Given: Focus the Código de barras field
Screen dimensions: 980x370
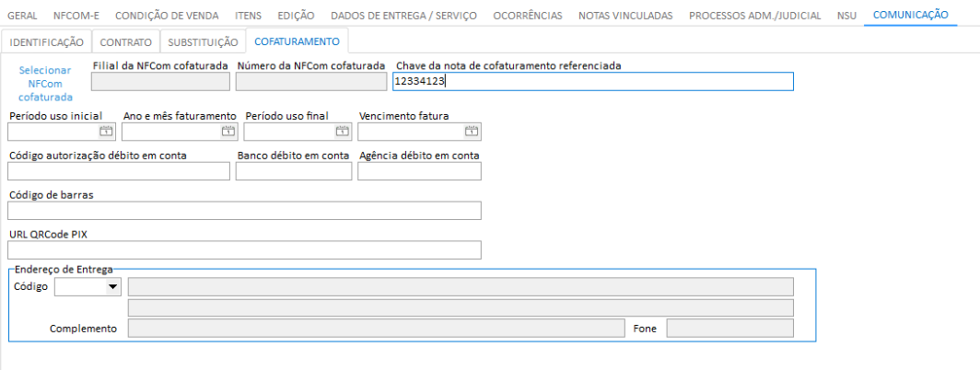Looking at the screenshot, I should (244, 211).
